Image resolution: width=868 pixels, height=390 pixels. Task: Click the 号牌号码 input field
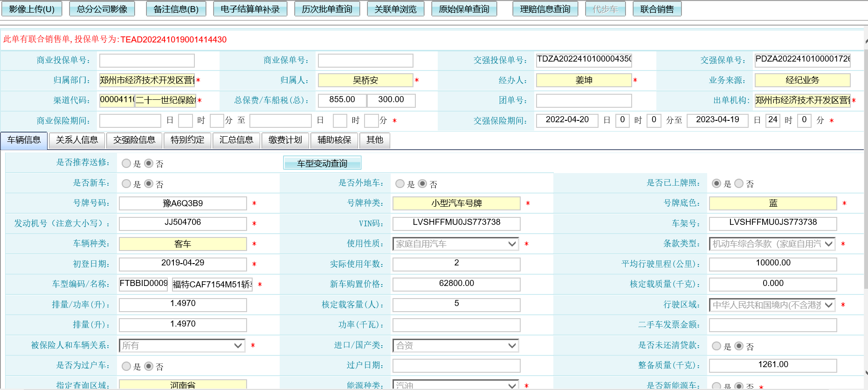[183, 203]
